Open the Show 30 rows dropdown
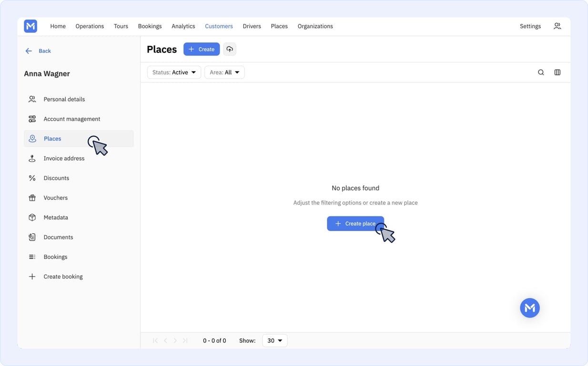The height and width of the screenshot is (366, 588). (275, 341)
